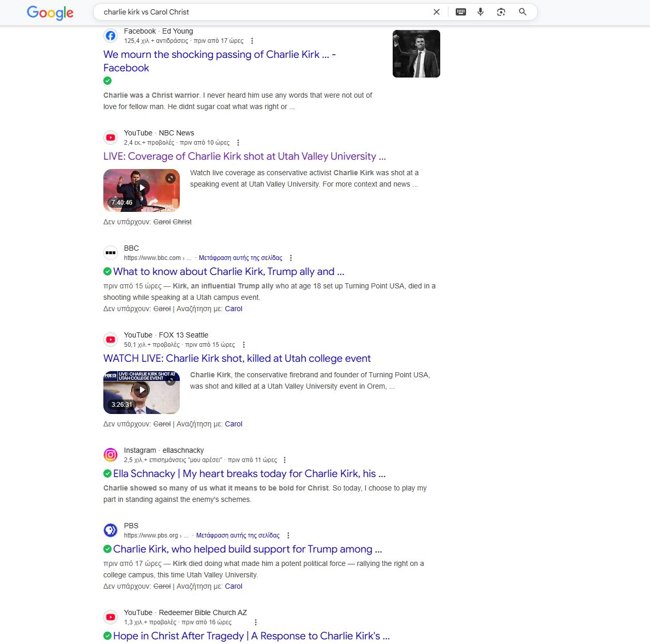650x644 pixels.
Task: Open 'Charlie Kirk, who helped build support' link
Action: pos(247,549)
